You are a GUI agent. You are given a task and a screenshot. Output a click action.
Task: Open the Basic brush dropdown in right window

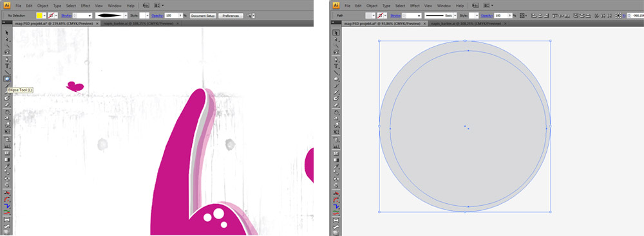455,15
